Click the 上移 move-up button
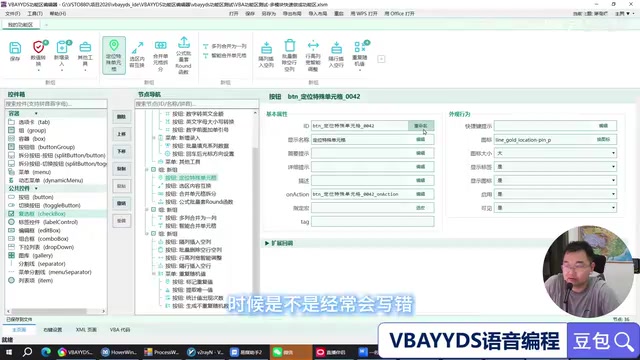The image size is (640, 360). tap(122, 134)
